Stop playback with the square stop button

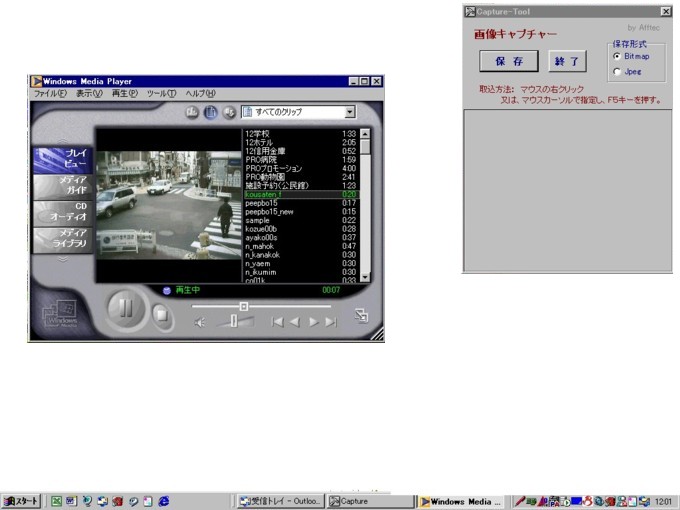pos(162,314)
